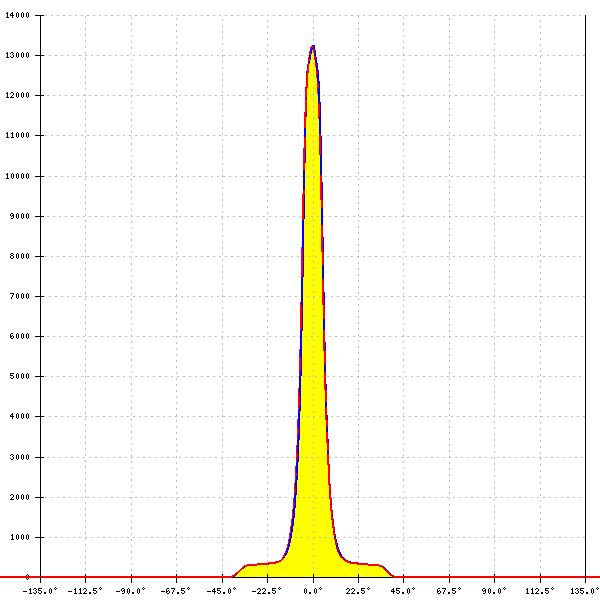Click the 12000 y-axis label
The height and width of the screenshot is (600, 600).
(18, 95)
